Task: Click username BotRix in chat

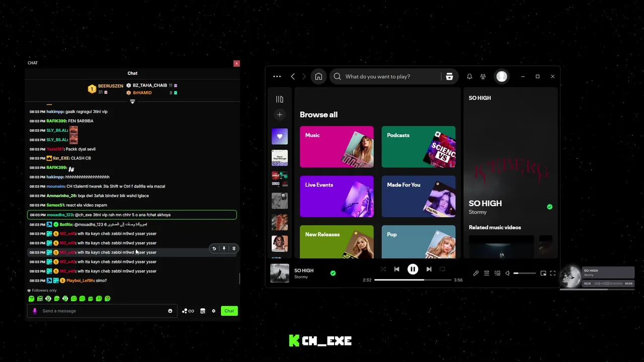Action: point(66,224)
